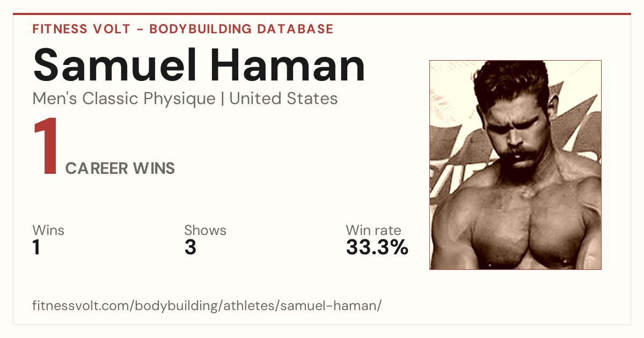Click the FITNESS VOLT brand text
Screen dimensions: 644x338
point(81,29)
